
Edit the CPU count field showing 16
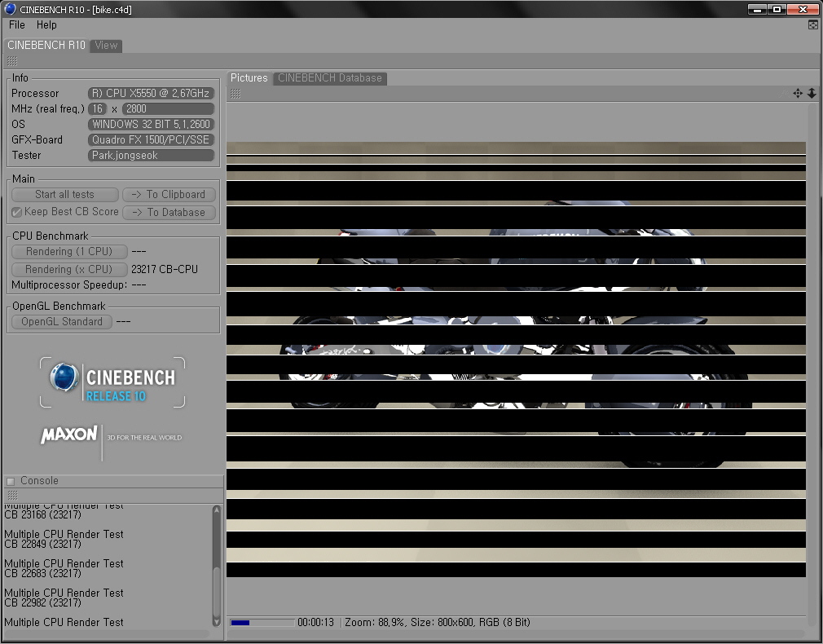tap(97, 108)
